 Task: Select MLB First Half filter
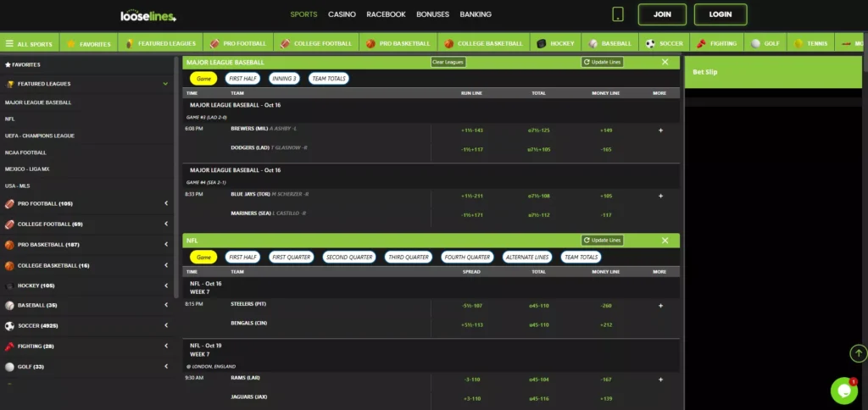[x=243, y=79]
